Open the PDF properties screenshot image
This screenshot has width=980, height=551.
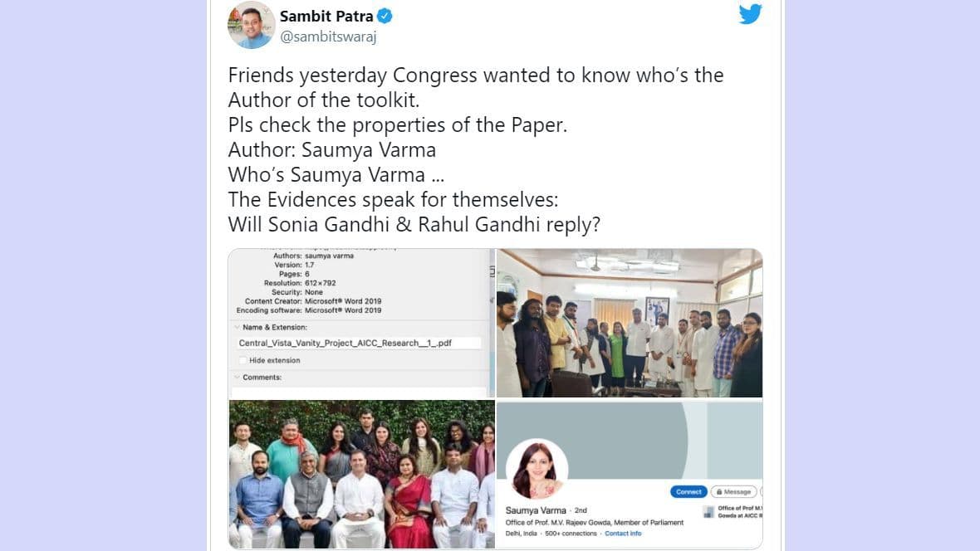(x=362, y=323)
